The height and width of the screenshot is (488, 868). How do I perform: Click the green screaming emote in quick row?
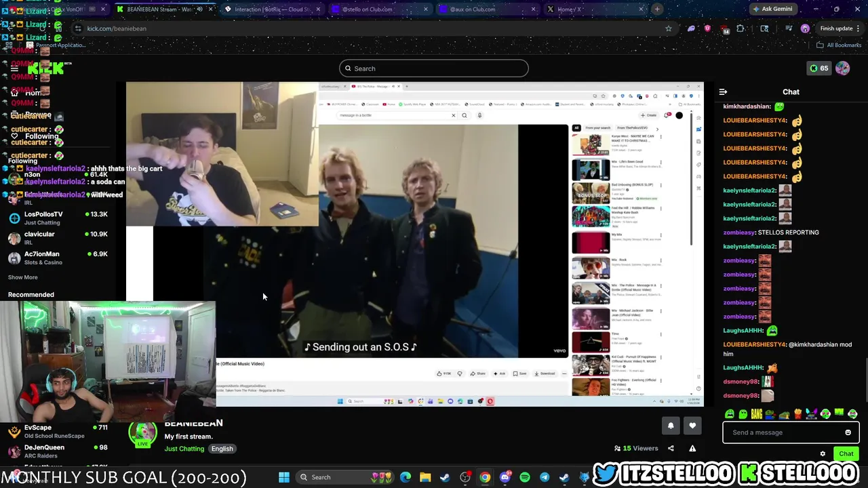tap(729, 414)
